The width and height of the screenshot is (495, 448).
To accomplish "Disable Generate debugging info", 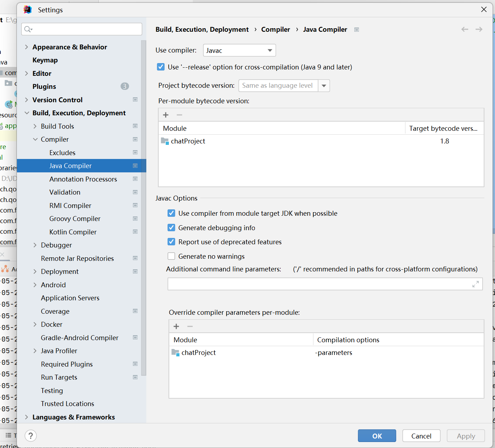I will pos(171,228).
